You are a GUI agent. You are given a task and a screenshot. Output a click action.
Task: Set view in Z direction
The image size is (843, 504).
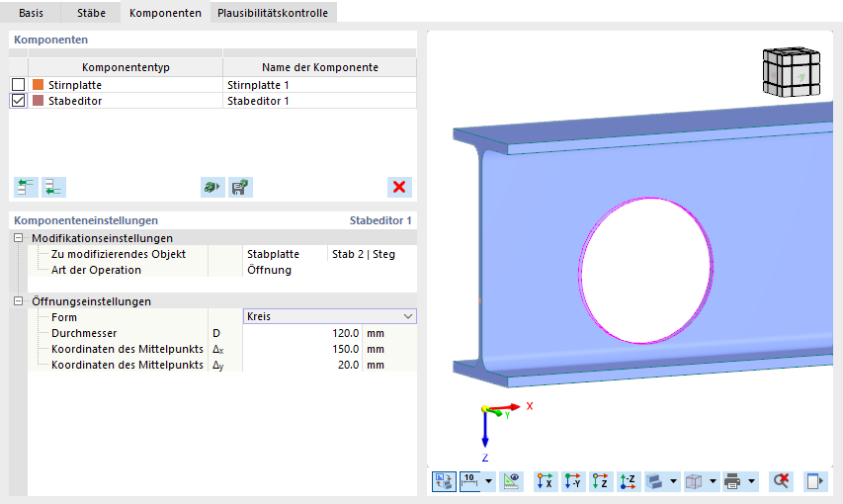point(600,481)
